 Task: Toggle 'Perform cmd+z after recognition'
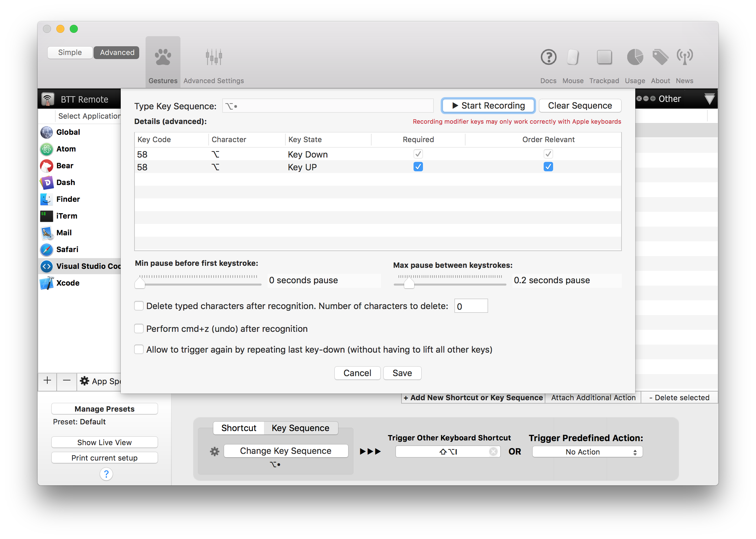click(x=139, y=328)
